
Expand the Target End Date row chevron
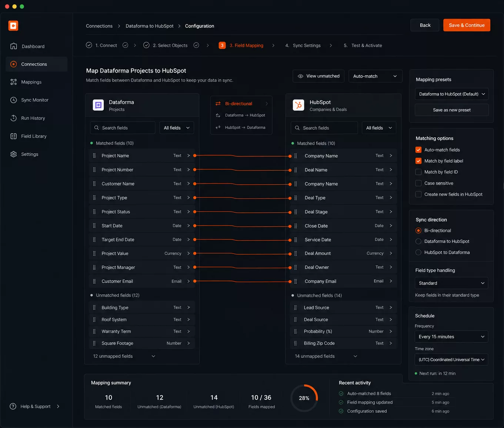[188, 240]
